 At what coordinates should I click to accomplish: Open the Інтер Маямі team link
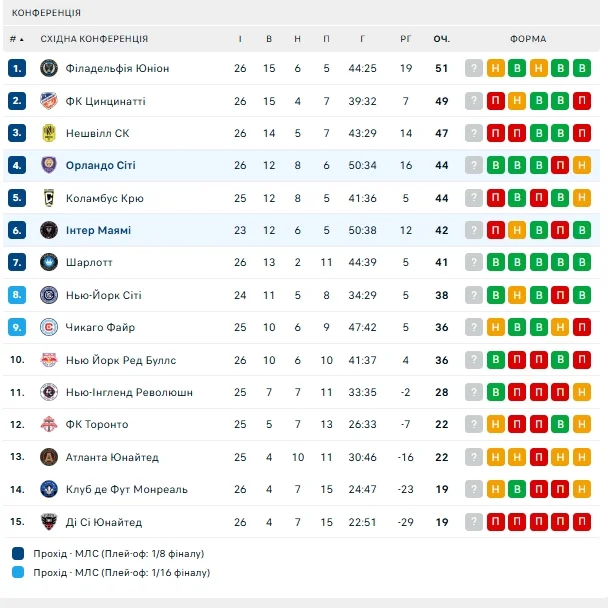pyautogui.click(x=98, y=230)
